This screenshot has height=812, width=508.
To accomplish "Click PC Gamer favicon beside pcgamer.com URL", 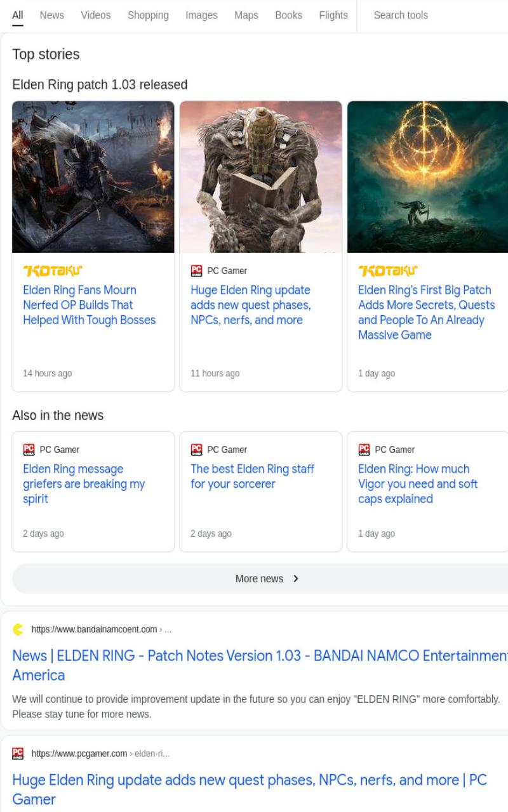I will (18, 754).
